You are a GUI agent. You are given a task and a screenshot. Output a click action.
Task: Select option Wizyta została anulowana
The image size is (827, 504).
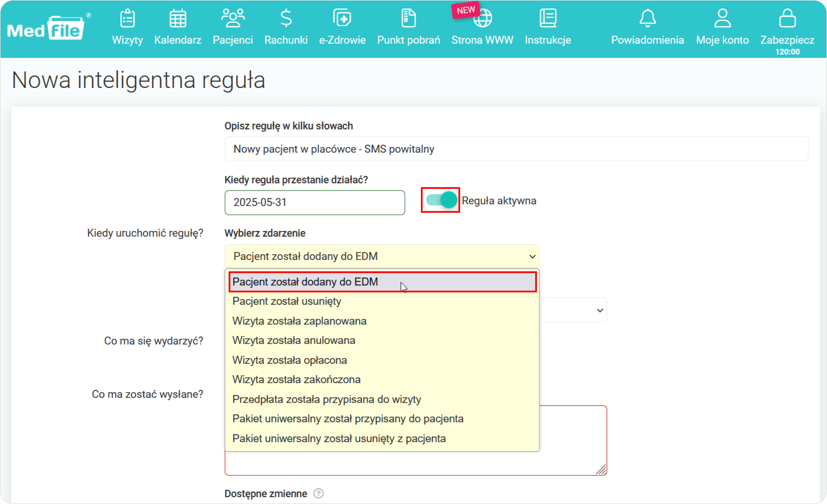click(x=382, y=340)
